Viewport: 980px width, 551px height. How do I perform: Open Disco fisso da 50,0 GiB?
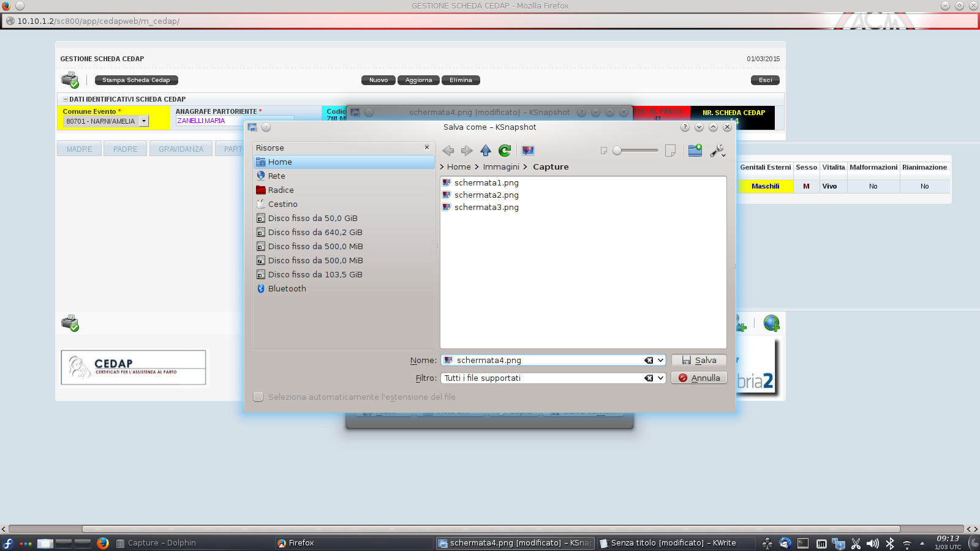point(344,218)
